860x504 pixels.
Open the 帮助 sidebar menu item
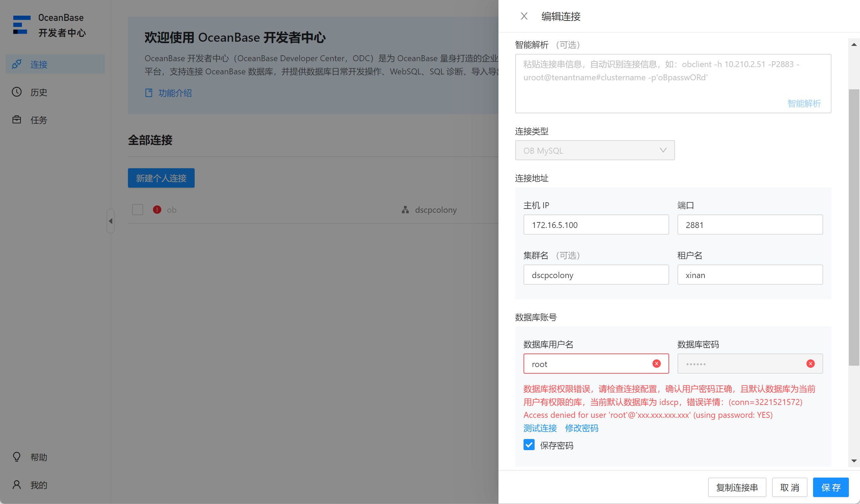(55, 457)
